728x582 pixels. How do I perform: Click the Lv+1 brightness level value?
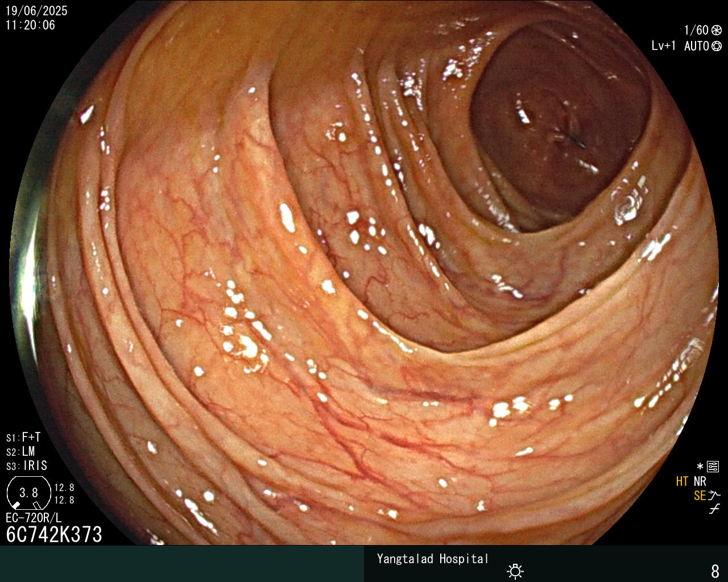point(663,46)
